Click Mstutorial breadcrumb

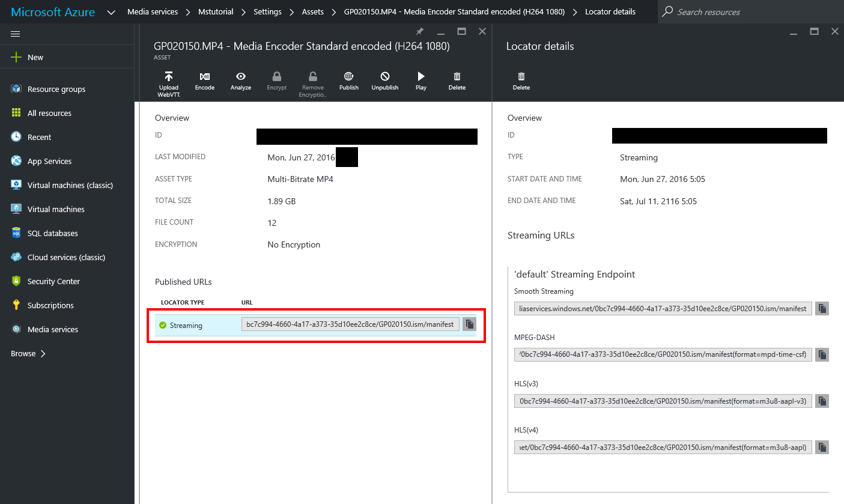pyautogui.click(x=216, y=11)
